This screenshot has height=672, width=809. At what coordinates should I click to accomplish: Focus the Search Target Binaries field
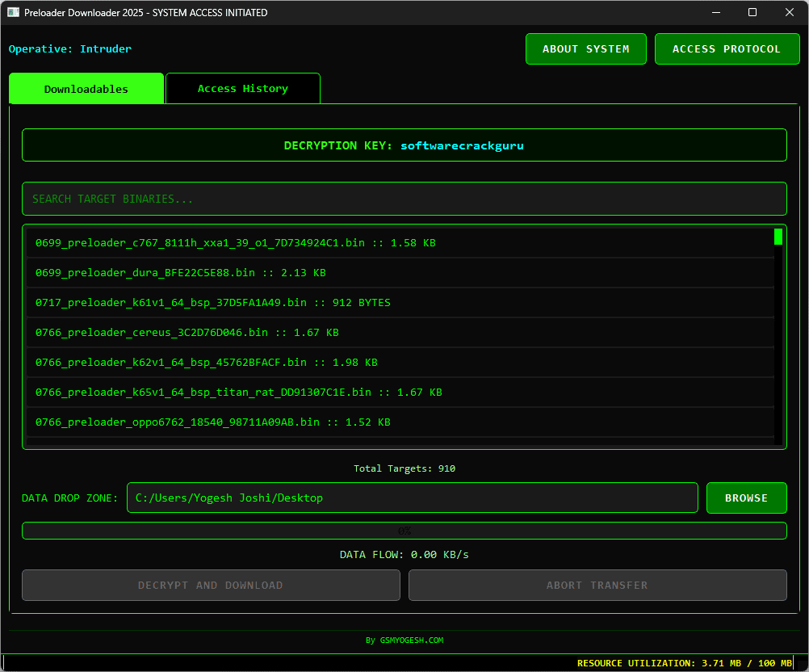pyautogui.click(x=404, y=199)
